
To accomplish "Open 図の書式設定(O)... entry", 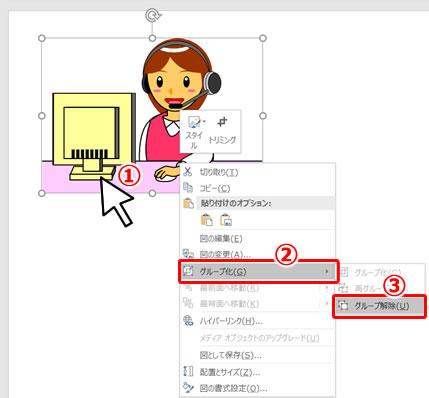I will coord(257,389).
